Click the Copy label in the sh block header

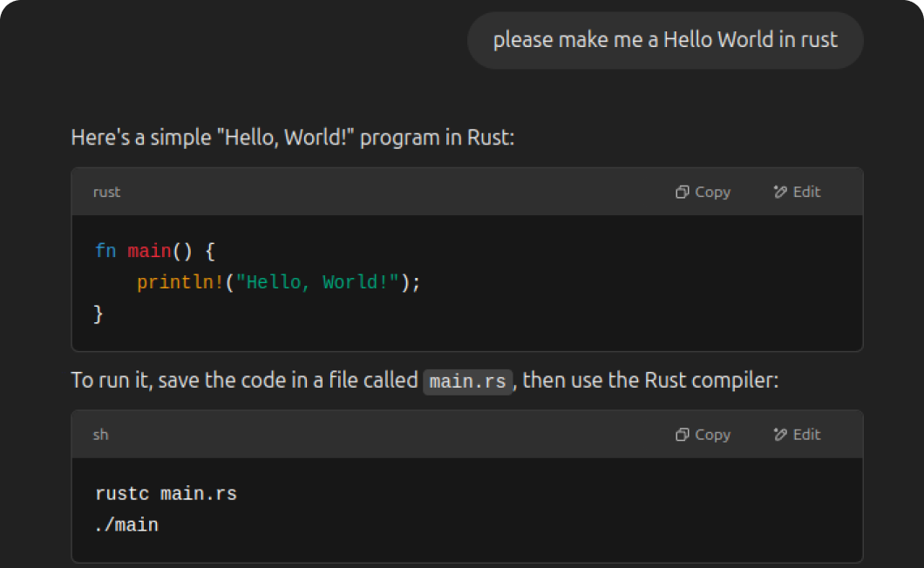(x=712, y=435)
